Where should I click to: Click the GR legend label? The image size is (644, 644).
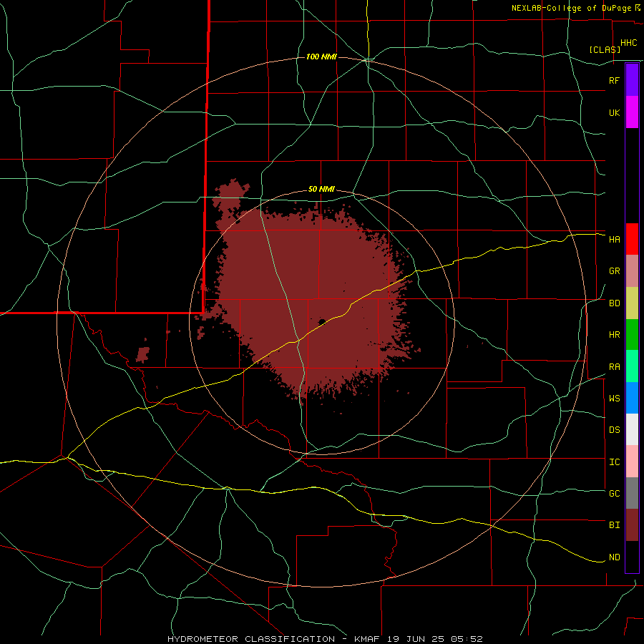click(614, 271)
